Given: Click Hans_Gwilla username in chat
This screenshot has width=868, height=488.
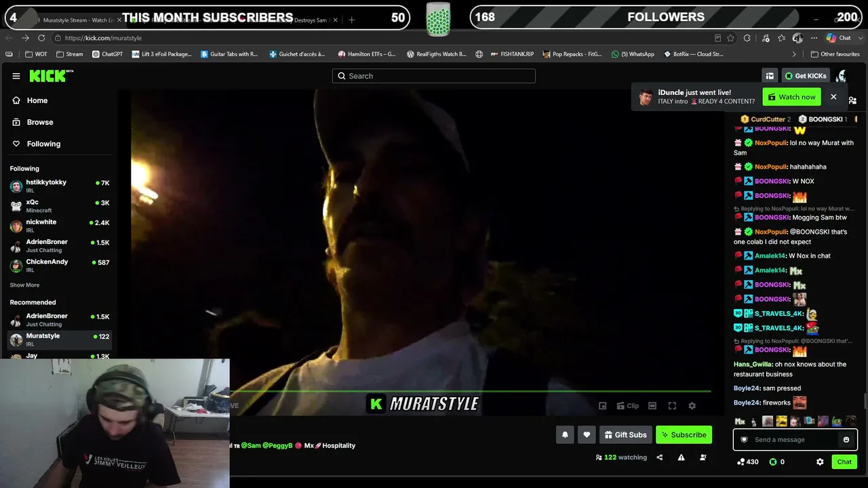Looking at the screenshot, I should (753, 365).
